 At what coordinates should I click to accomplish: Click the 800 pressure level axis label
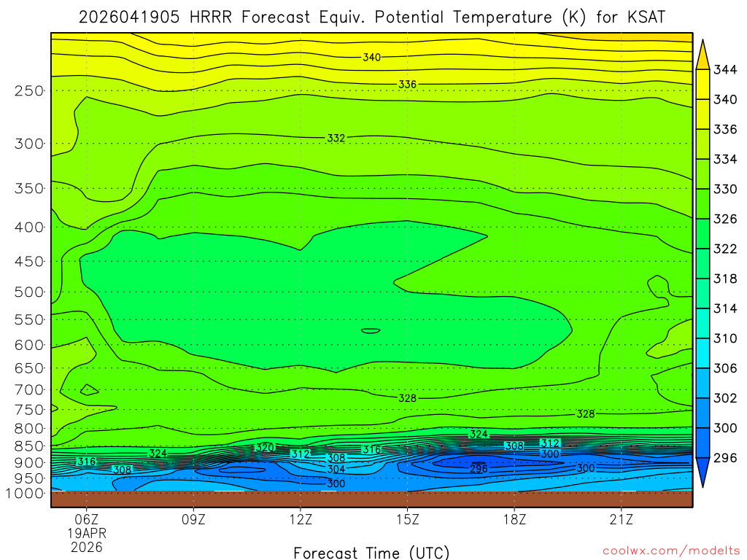pos(28,429)
